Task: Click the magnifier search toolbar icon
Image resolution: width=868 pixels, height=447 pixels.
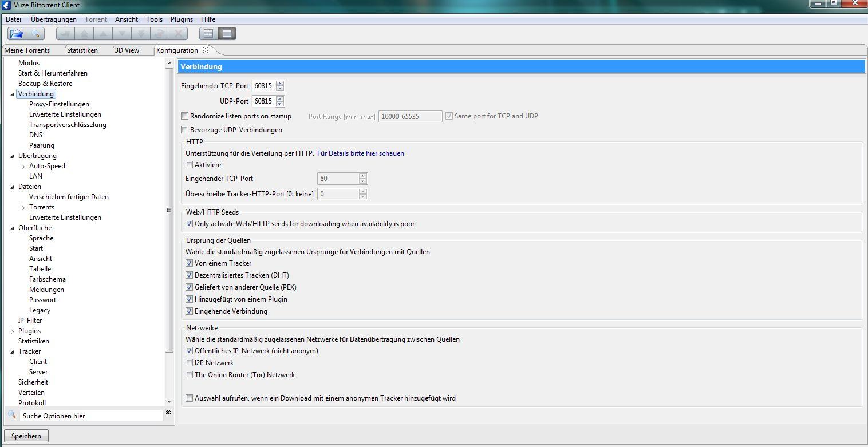Action: (34, 34)
